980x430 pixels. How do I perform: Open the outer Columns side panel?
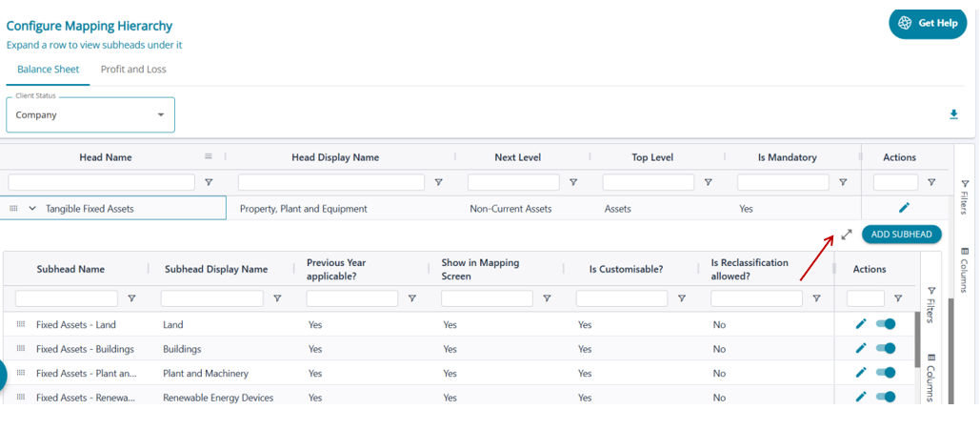(965, 270)
